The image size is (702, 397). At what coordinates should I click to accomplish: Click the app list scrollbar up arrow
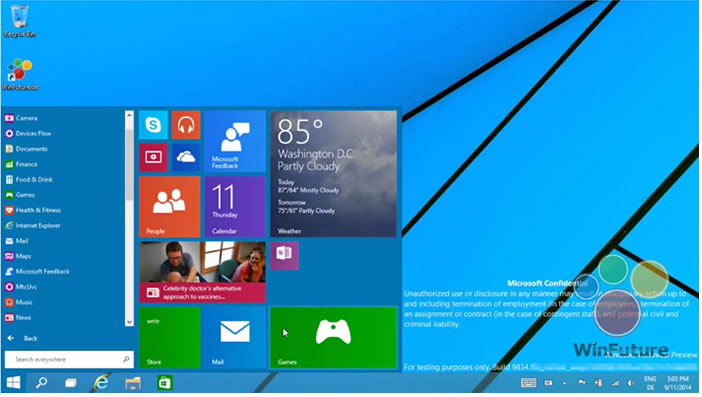[129, 115]
